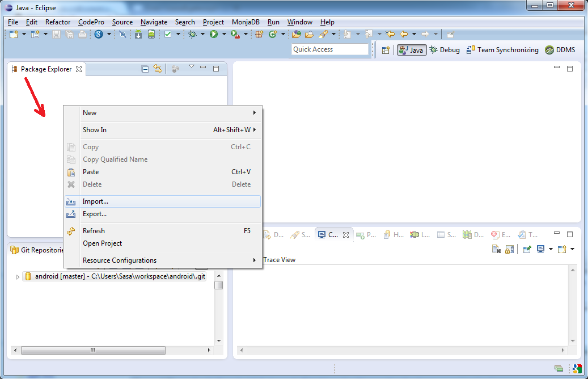The width and height of the screenshot is (588, 379).
Task: Switch to the Debug perspective
Action: 445,50
